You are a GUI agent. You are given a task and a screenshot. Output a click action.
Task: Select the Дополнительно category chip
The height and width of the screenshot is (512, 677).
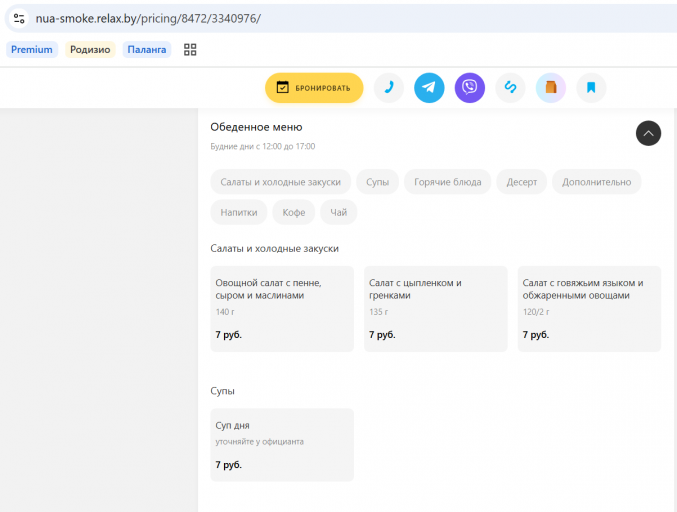596,182
